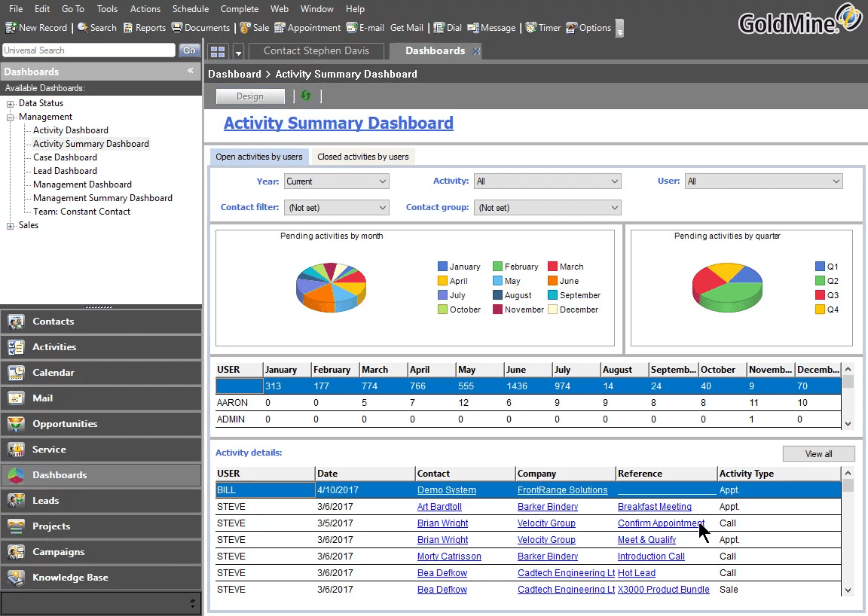Click the Dial phone icon
This screenshot has width=868, height=616.
point(439,28)
